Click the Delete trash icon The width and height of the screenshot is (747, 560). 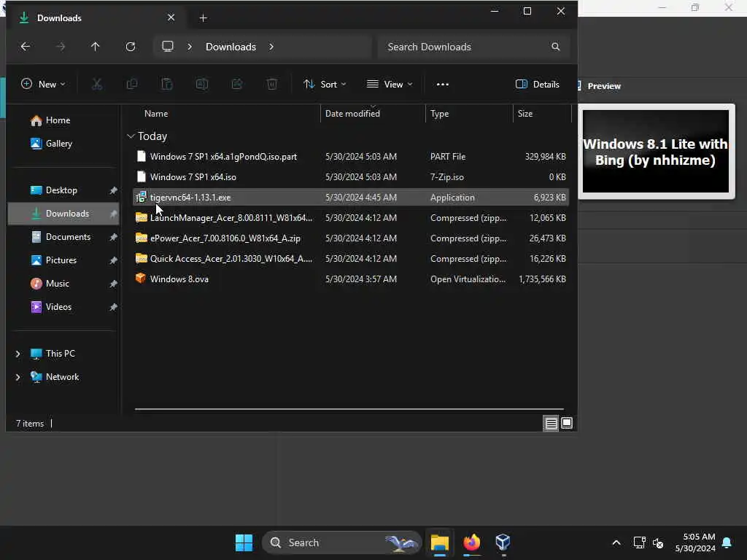pyautogui.click(x=272, y=85)
